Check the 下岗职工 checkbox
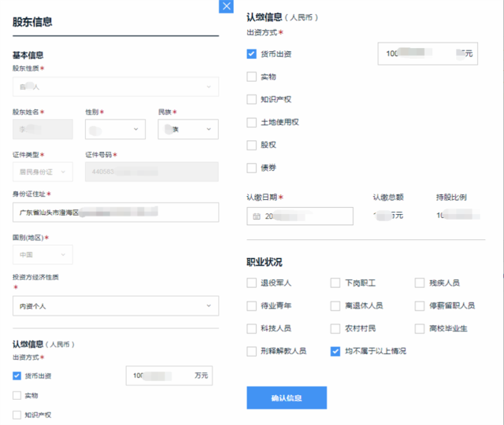The height and width of the screenshot is (425, 504). (x=335, y=283)
